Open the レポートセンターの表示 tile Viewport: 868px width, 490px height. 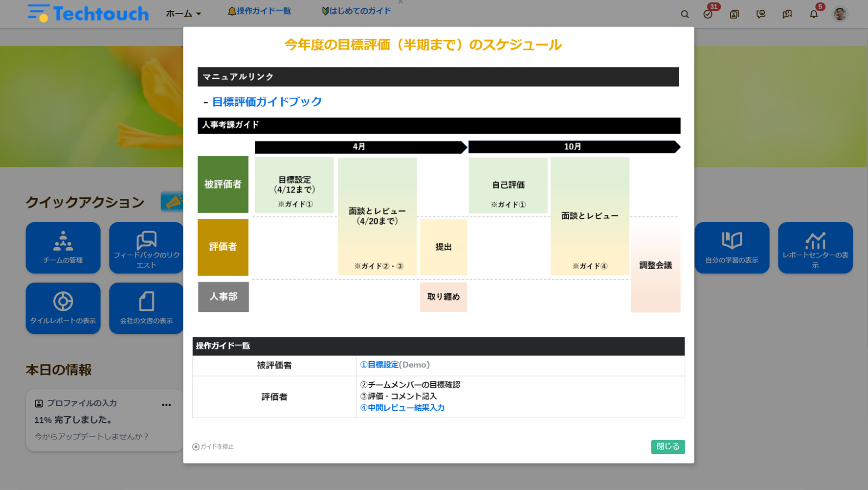pos(815,248)
